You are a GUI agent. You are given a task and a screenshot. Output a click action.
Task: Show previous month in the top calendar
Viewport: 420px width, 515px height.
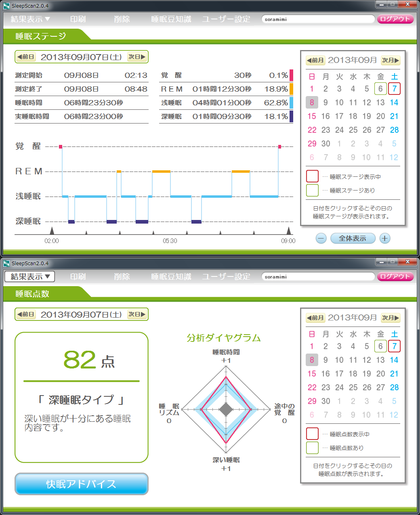315,61
